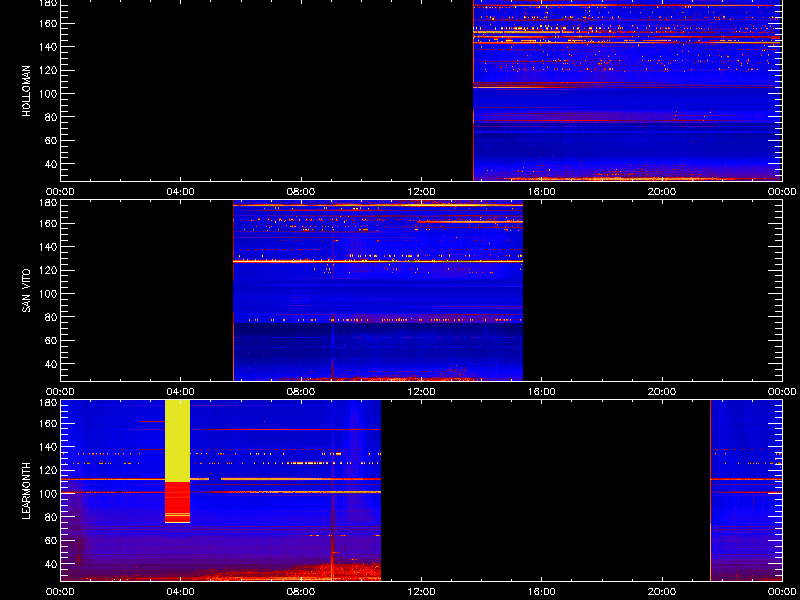Click 08:00 time label under HOLLOMAN panel
The image size is (800, 600).
[x=301, y=192]
